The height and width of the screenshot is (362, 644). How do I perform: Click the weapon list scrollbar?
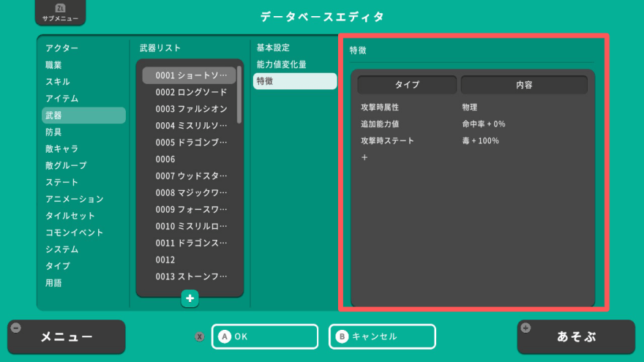tap(239, 95)
